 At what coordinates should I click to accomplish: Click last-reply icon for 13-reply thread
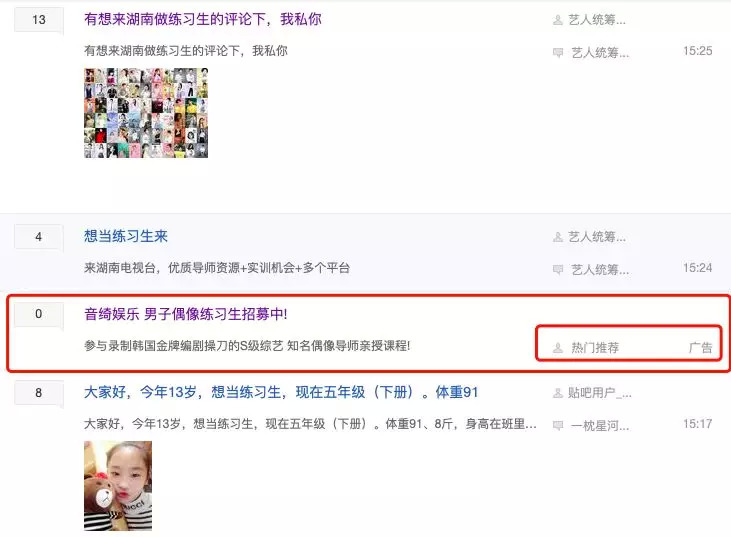[x=558, y=52]
